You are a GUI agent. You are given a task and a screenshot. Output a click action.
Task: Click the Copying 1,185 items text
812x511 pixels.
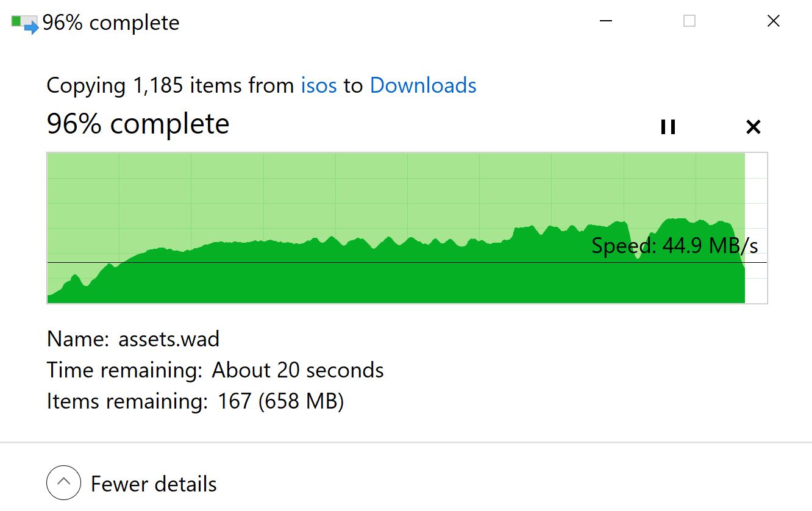tap(170, 85)
